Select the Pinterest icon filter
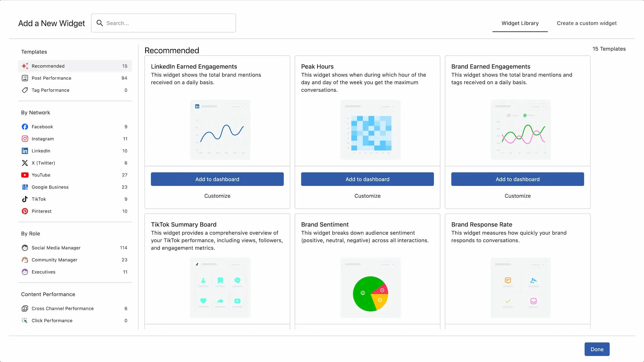Image resolution: width=644 pixels, height=362 pixels. click(x=25, y=211)
